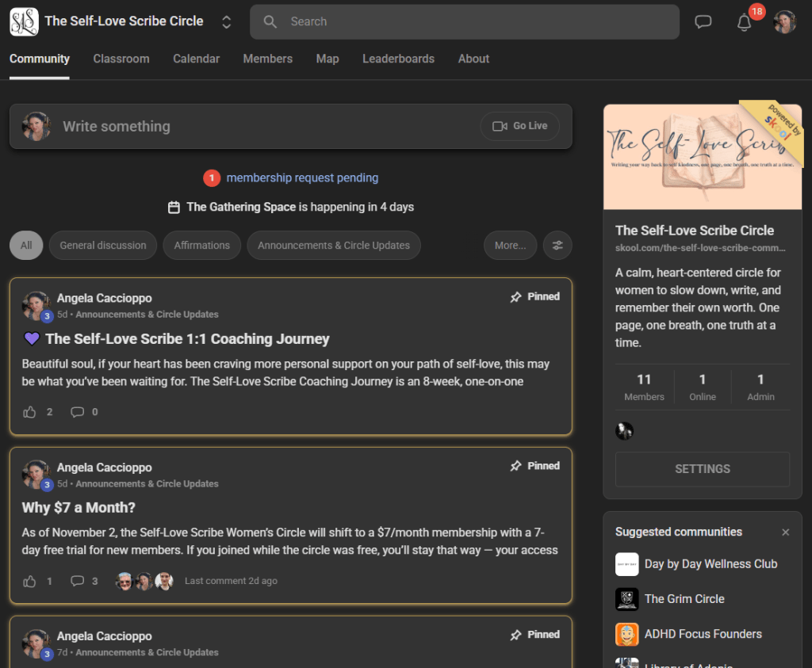812x668 pixels.
Task: Select the All category filter
Action: pyautogui.click(x=26, y=246)
